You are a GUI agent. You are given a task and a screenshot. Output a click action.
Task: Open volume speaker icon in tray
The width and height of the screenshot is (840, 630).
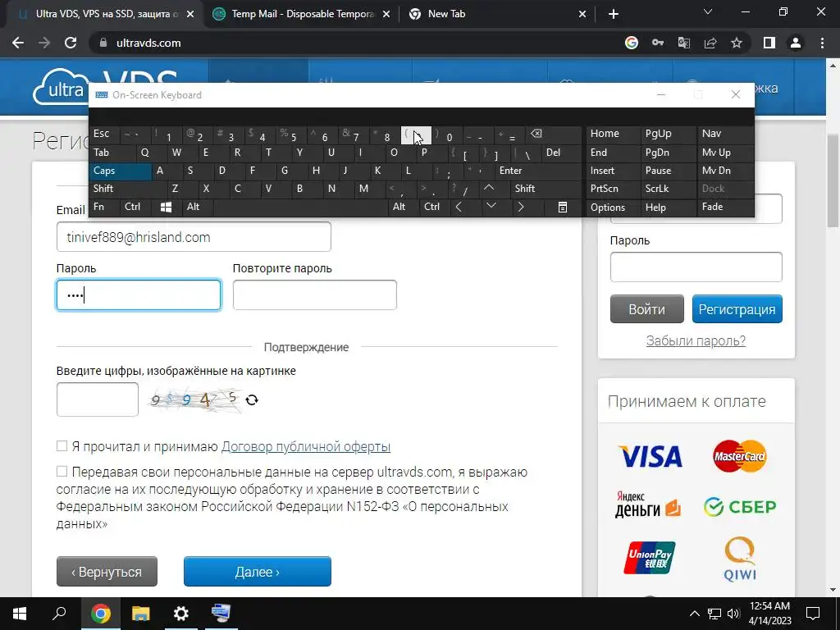coord(733,614)
